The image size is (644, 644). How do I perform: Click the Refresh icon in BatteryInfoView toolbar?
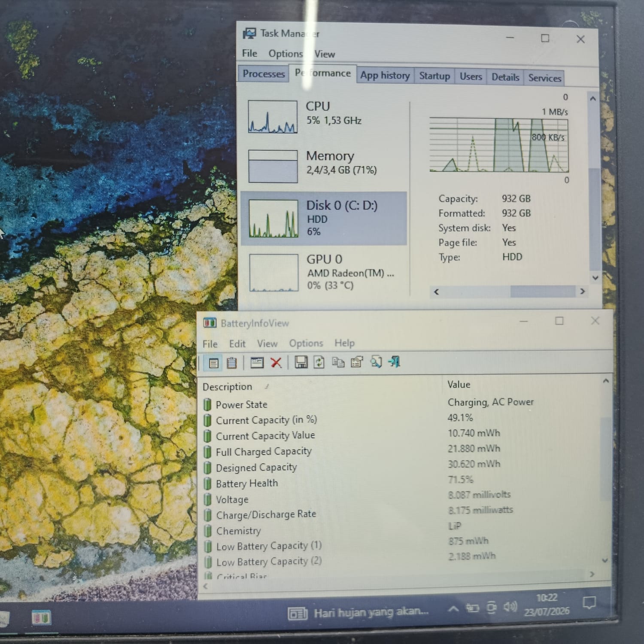pos(319,362)
